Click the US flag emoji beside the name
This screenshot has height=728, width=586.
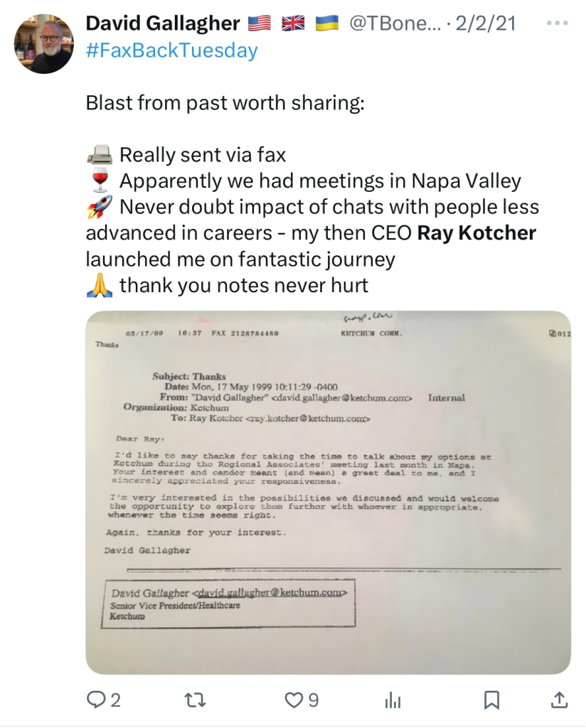pos(260,23)
